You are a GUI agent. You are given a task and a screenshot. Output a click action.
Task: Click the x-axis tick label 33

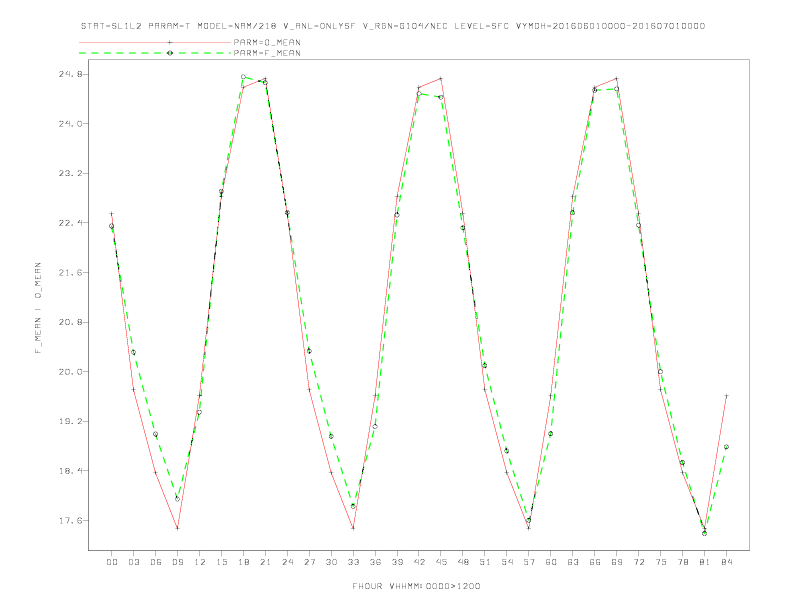(353, 562)
